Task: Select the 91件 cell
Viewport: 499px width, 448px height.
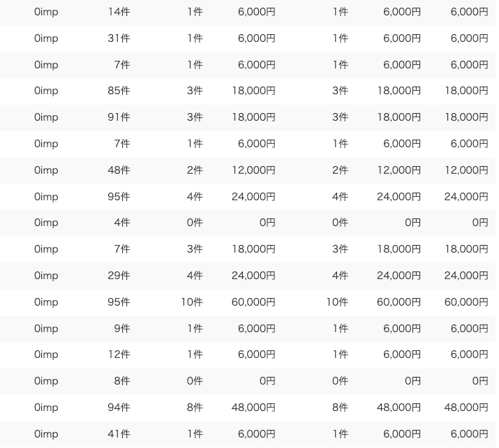Action: (119, 117)
